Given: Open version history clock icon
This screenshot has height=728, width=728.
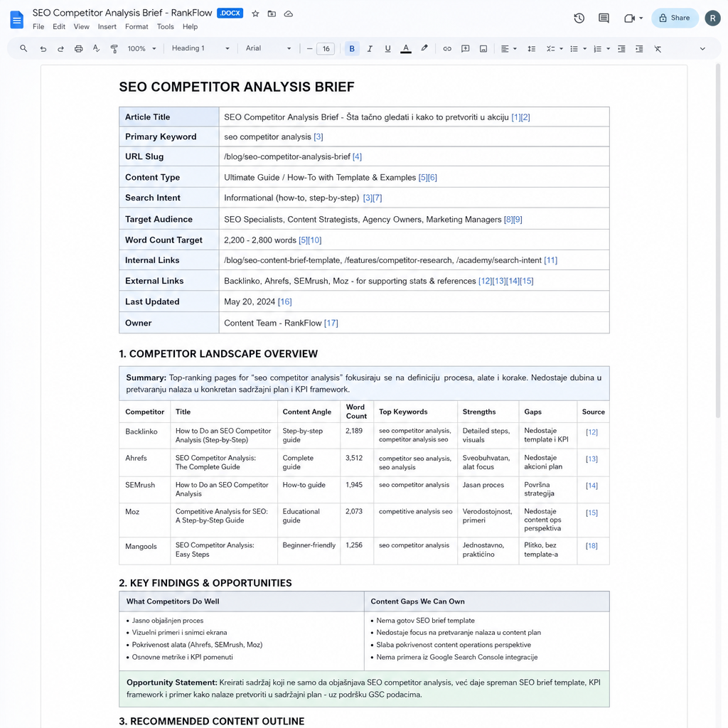Looking at the screenshot, I should click(x=579, y=18).
